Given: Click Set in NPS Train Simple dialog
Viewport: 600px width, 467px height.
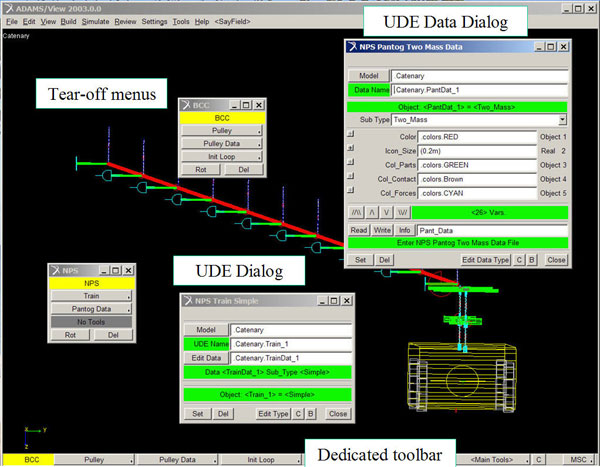Looking at the screenshot, I should (x=197, y=414).
